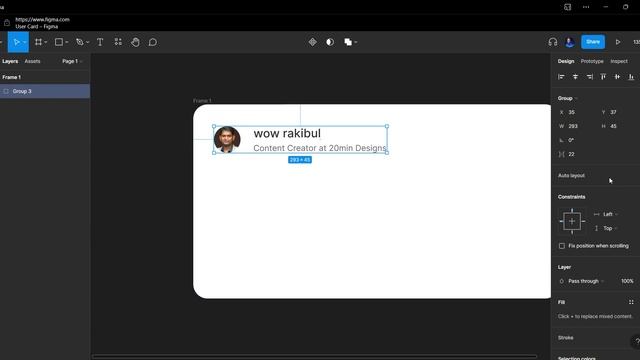Switch to the Inspect tab
This screenshot has width=640, height=360.
(x=619, y=61)
